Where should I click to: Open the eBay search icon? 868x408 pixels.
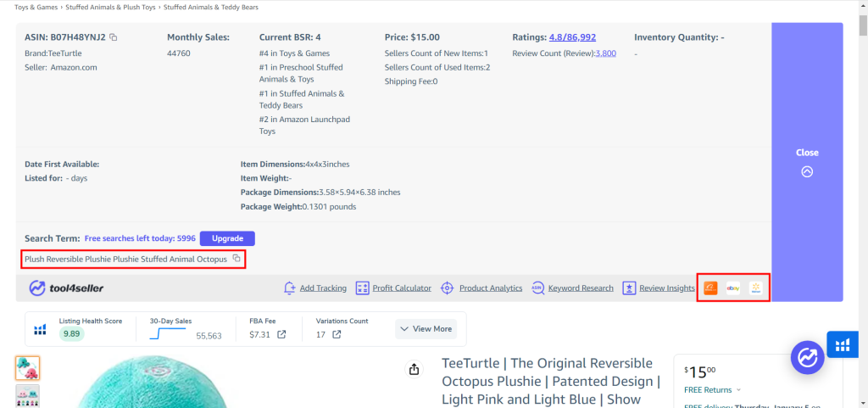(733, 288)
